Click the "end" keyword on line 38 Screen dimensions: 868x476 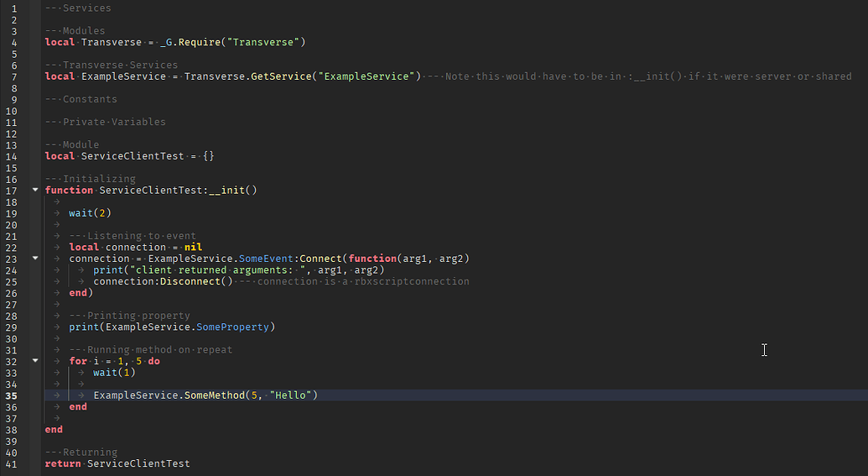pos(54,430)
